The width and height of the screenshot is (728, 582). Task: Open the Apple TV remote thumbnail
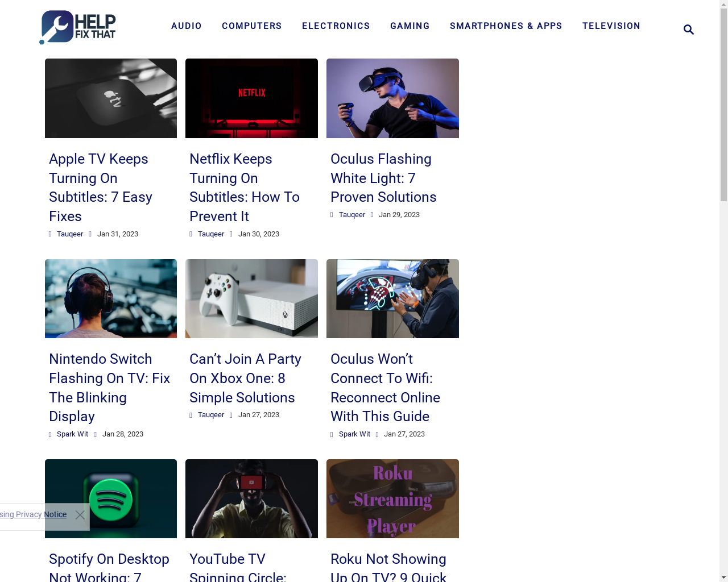111,98
